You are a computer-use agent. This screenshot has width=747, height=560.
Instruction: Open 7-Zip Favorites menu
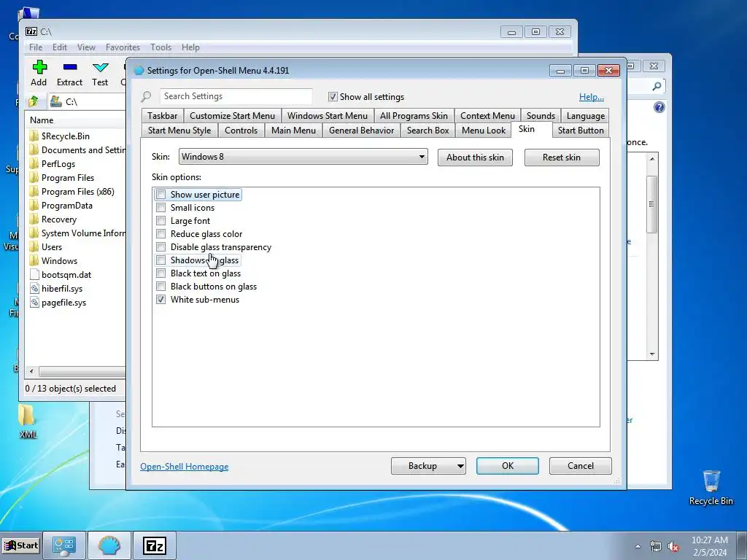pos(123,47)
